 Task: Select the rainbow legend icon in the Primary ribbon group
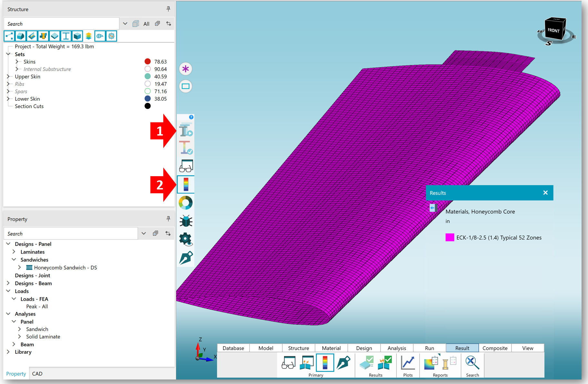pos(325,363)
